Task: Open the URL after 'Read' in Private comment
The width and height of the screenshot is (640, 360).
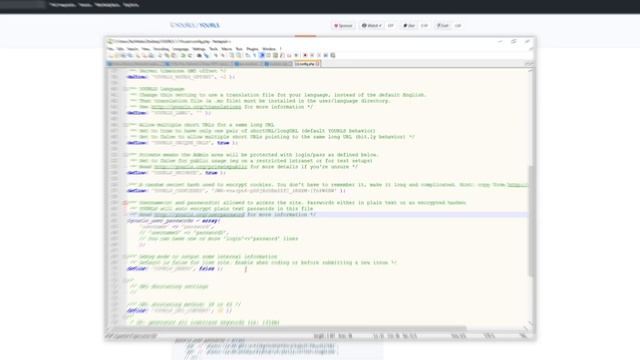Action: click(x=200, y=167)
